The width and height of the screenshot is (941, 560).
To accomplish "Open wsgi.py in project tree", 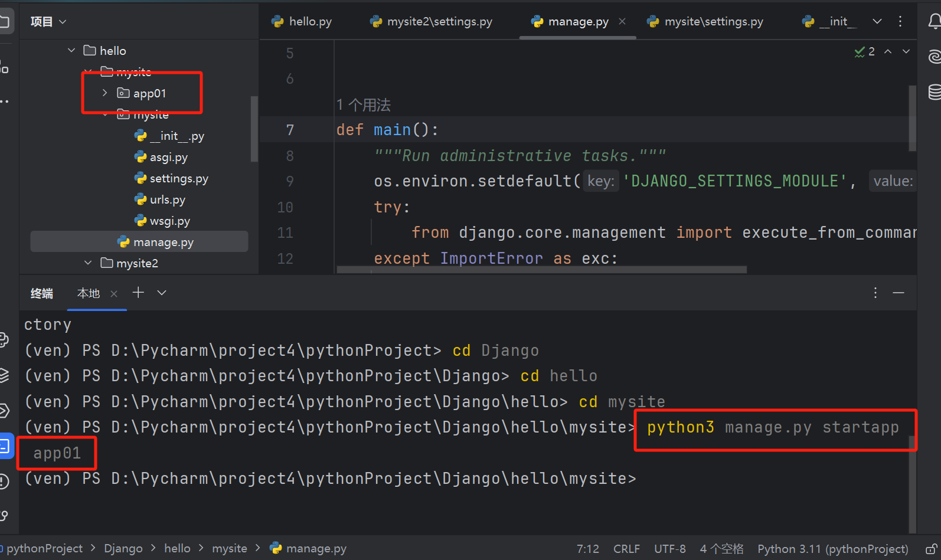I will (162, 221).
